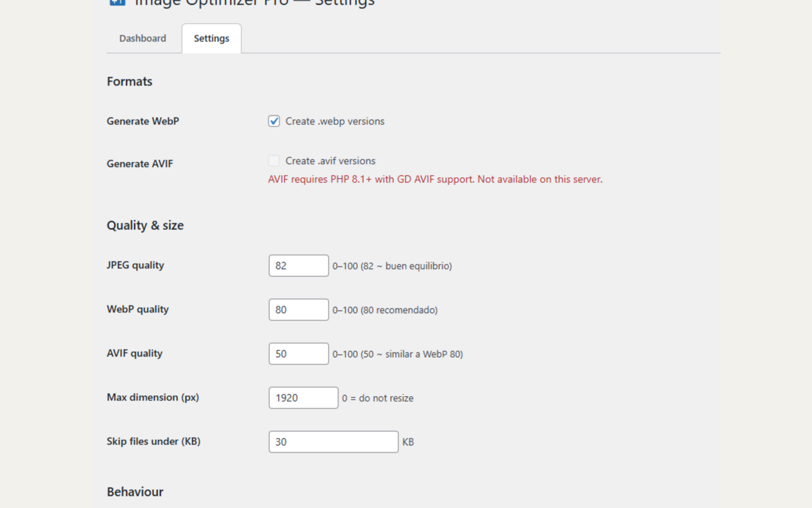This screenshot has height=508, width=812.
Task: Click the 'AVIF quality' label
Action: (134, 354)
